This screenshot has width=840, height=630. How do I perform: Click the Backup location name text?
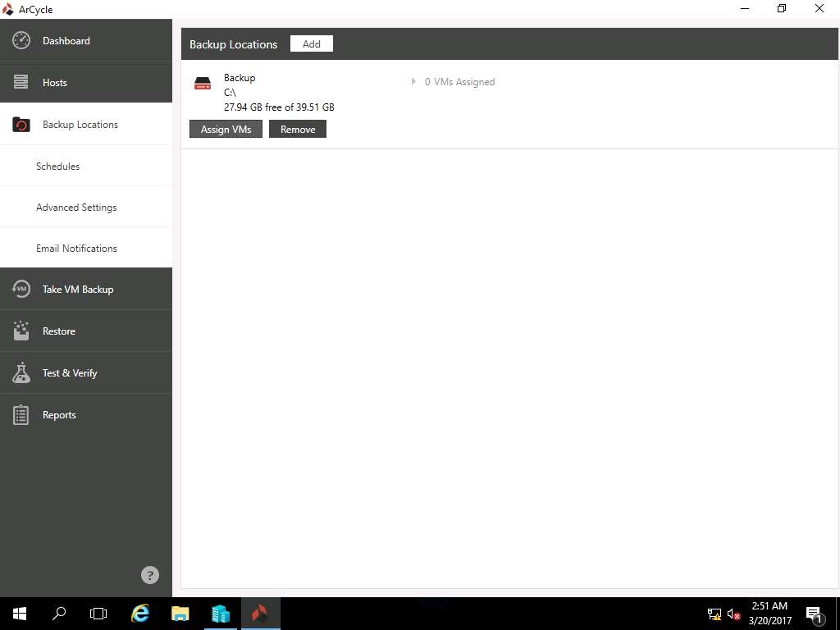(x=240, y=78)
